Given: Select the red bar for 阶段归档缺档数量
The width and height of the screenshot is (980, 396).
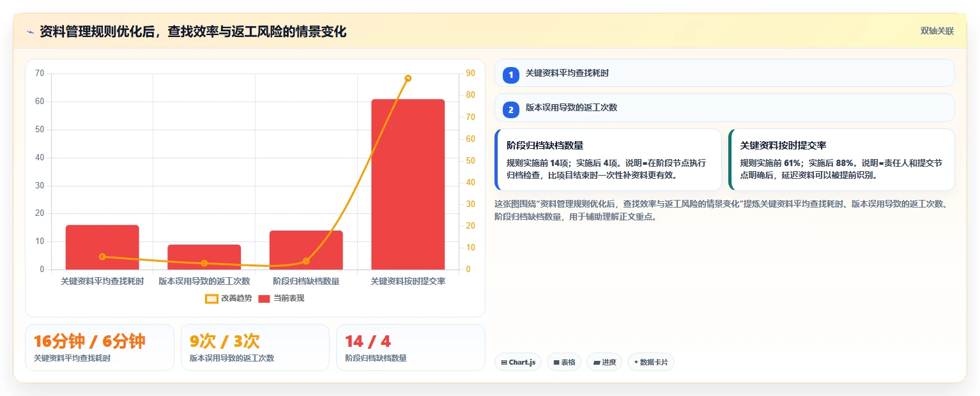Looking at the screenshot, I should point(306,250).
